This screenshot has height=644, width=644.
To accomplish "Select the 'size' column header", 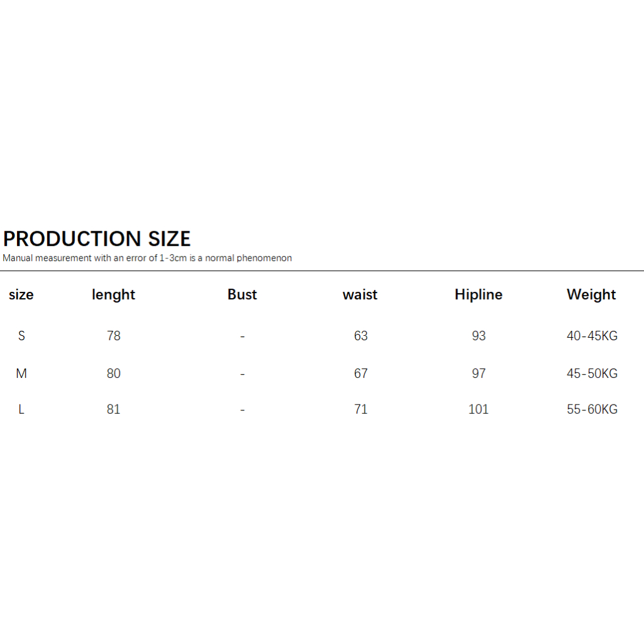I will point(21,295).
